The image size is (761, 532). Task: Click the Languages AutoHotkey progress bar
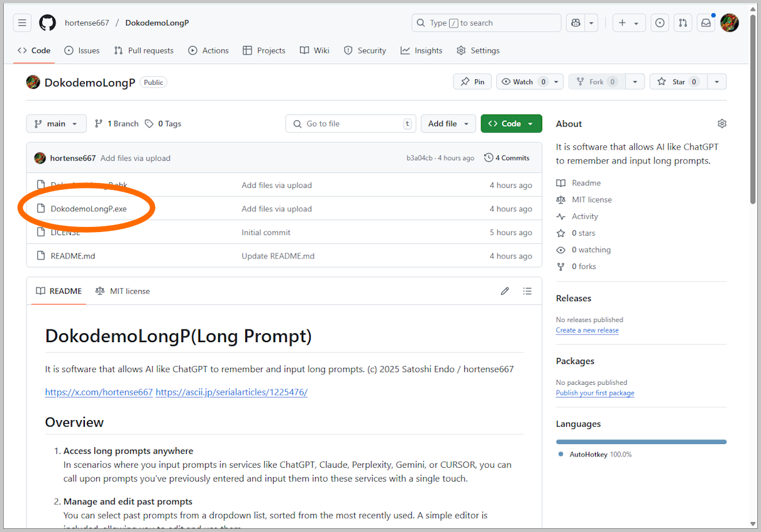pyautogui.click(x=642, y=442)
